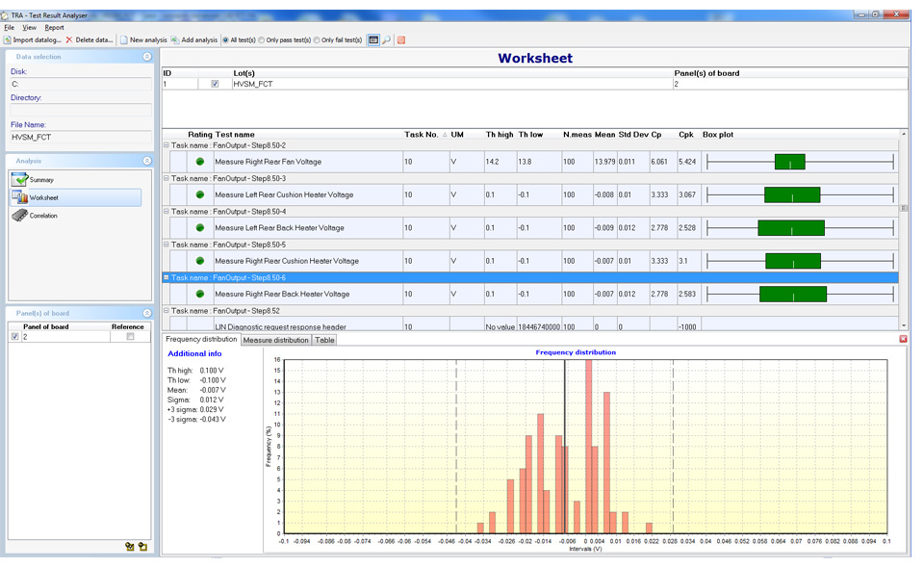The height and width of the screenshot is (568, 924).
Task: Click the Import datalog toolbar icon
Action: (8, 39)
